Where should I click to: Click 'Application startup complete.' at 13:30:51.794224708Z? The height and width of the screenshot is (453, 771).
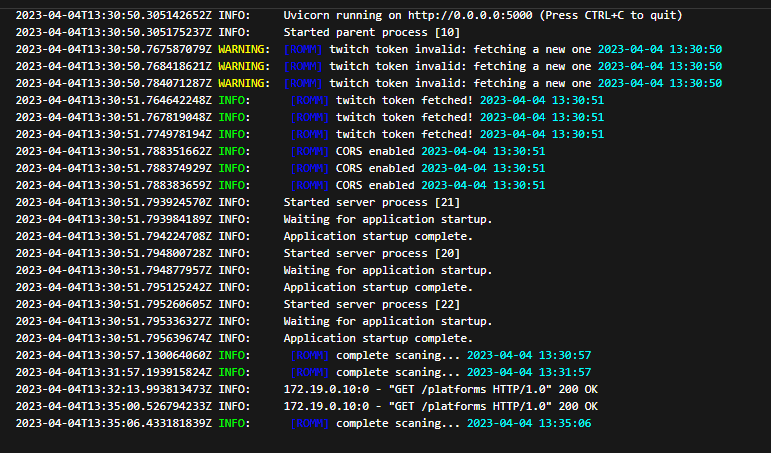(x=378, y=236)
